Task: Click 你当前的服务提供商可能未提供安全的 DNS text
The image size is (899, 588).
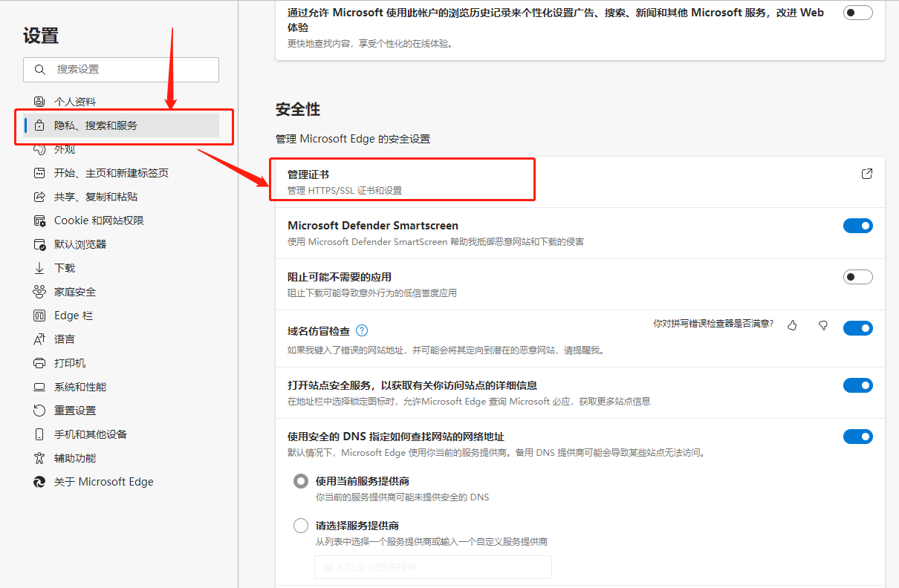Action: [x=402, y=497]
